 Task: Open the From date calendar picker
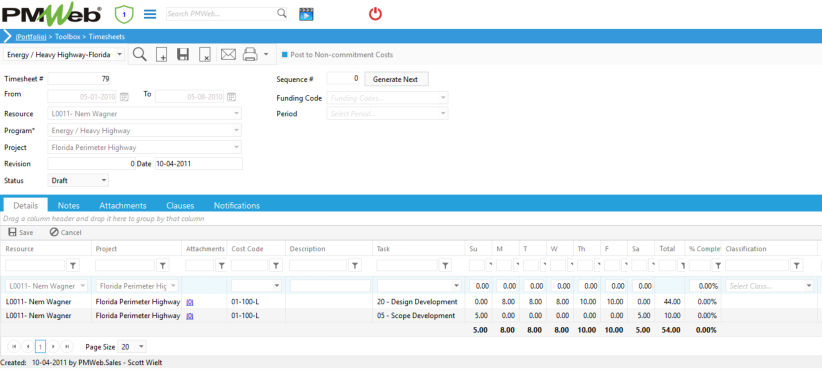coord(124,96)
